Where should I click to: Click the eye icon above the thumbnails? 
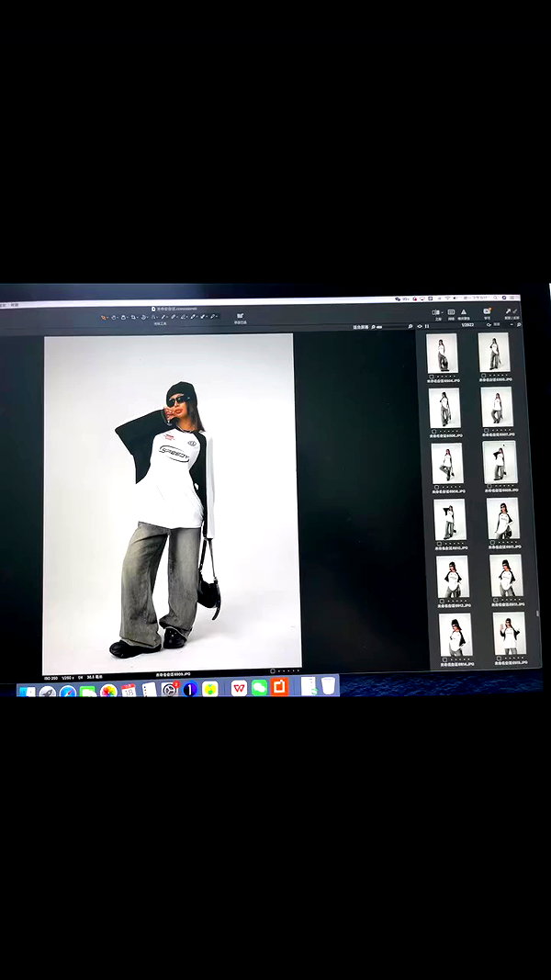click(x=420, y=326)
